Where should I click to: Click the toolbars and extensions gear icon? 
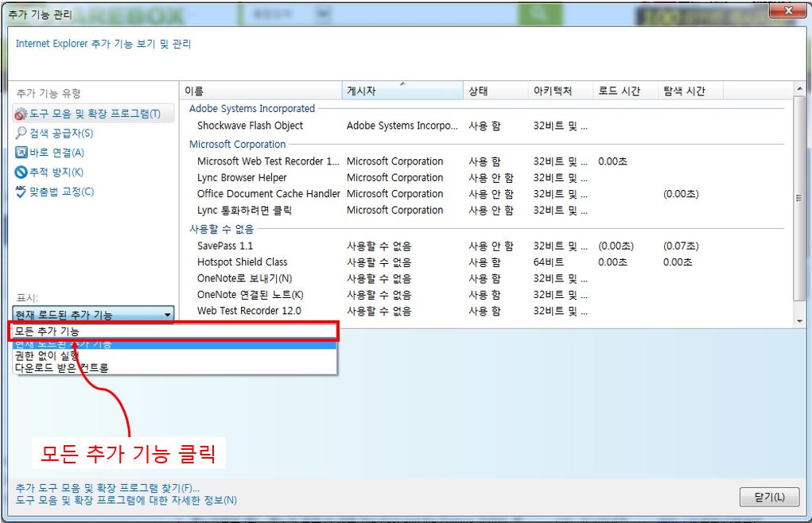point(21,114)
